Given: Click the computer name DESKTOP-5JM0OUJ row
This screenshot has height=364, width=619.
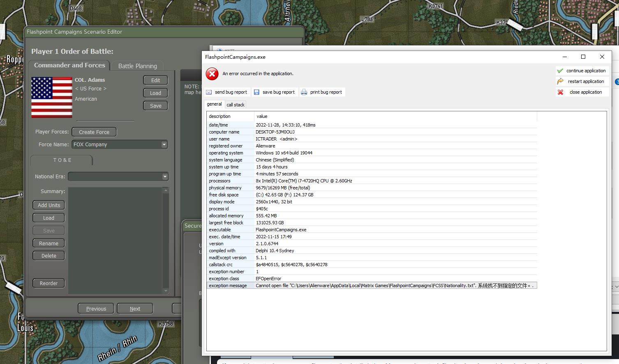Looking at the screenshot, I should click(372, 132).
